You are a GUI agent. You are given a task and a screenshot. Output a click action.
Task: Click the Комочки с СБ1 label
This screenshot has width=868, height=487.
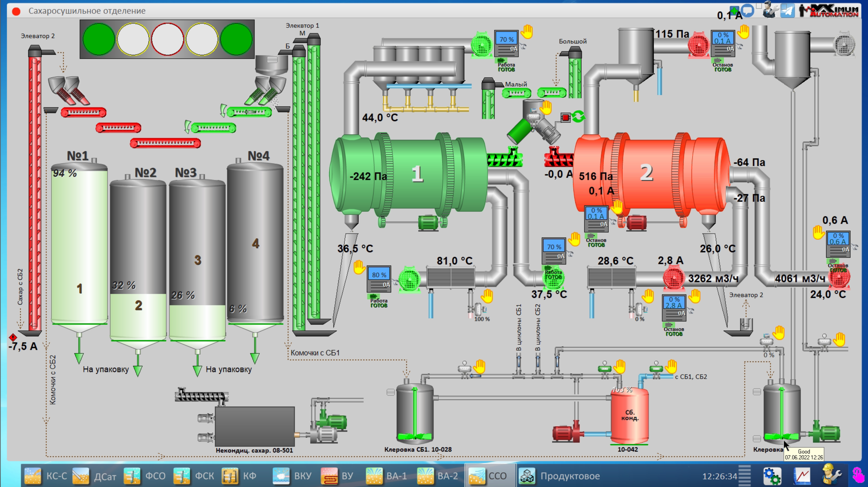point(315,353)
